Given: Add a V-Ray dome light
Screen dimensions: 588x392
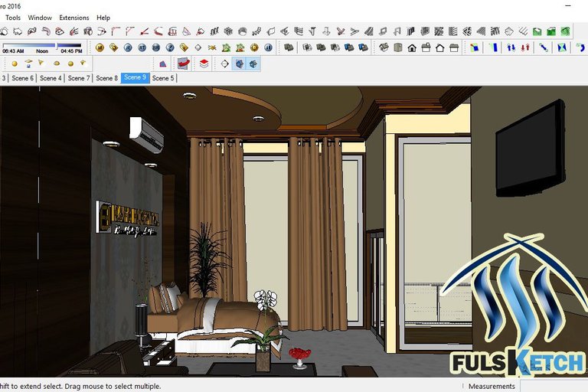Looking at the screenshot, I should [x=57, y=64].
